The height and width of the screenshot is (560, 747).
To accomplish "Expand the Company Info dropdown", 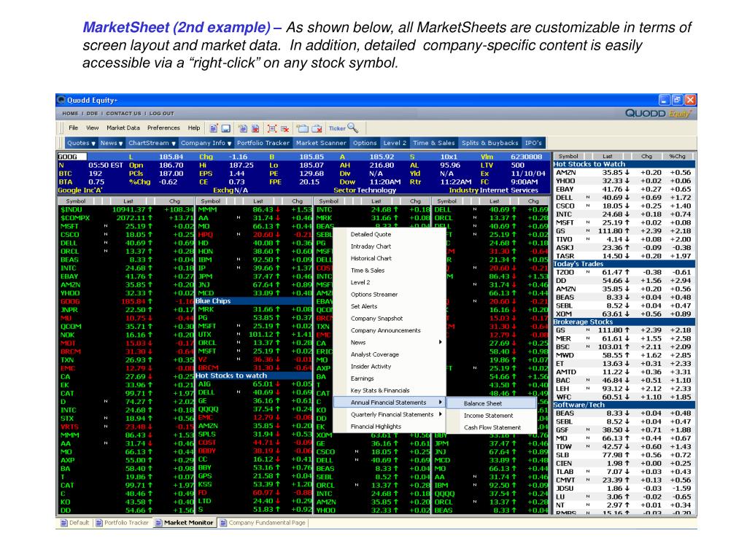I will pyautogui.click(x=206, y=143).
